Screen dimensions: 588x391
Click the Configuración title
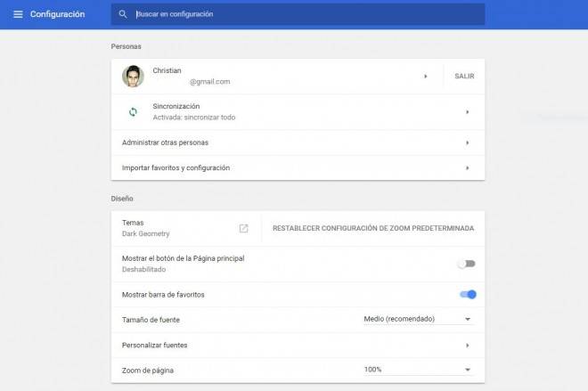[x=57, y=14]
